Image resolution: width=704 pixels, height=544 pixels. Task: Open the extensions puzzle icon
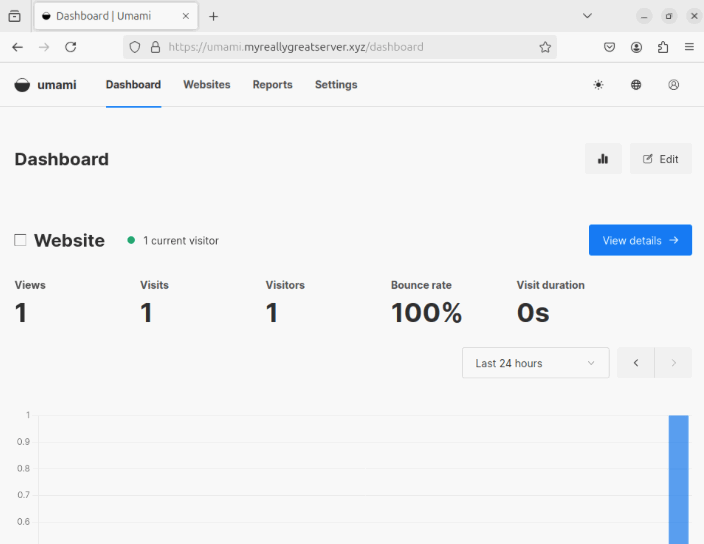(x=663, y=47)
